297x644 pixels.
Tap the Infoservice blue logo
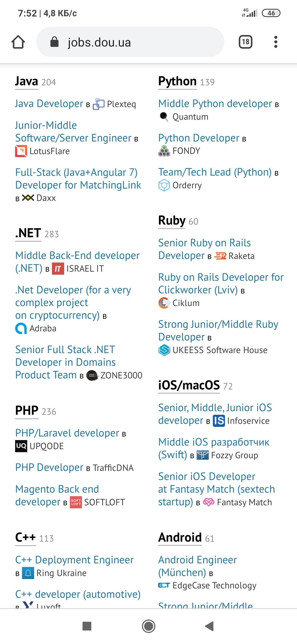click(x=219, y=421)
